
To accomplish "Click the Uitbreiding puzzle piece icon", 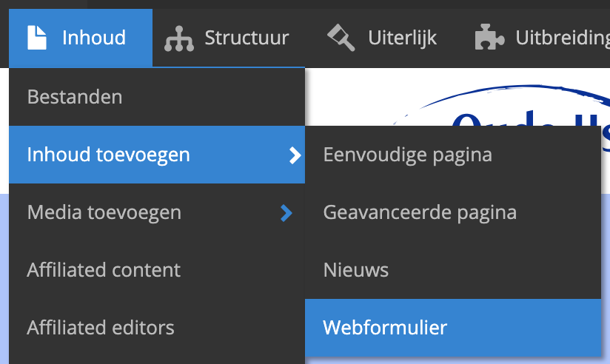I will coord(489,37).
